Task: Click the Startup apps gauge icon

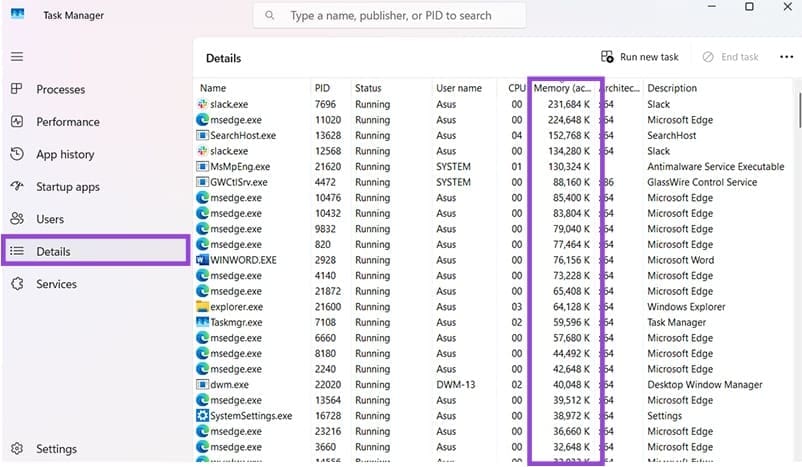Action: click(x=17, y=186)
